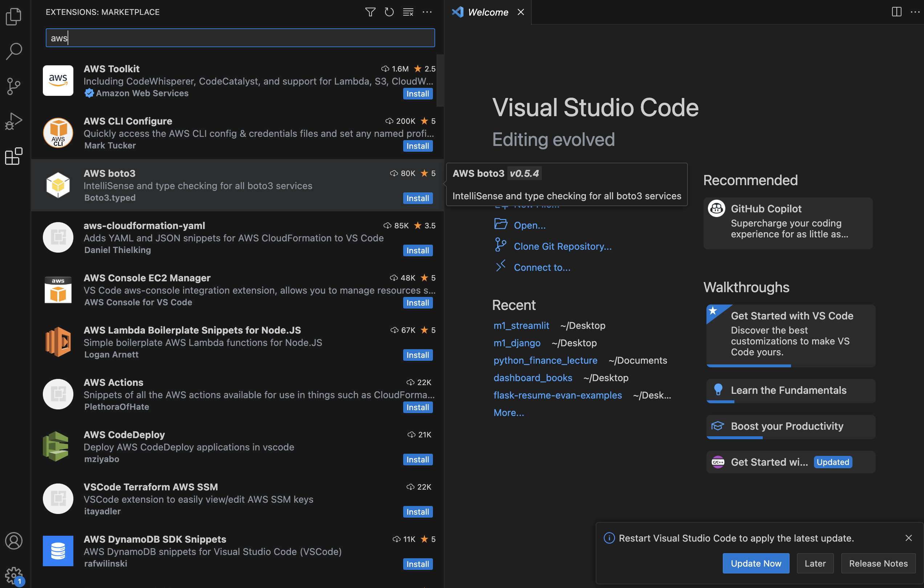The height and width of the screenshot is (588, 924).
Task: Click the Extensions sidebar icon
Action: [15, 154]
